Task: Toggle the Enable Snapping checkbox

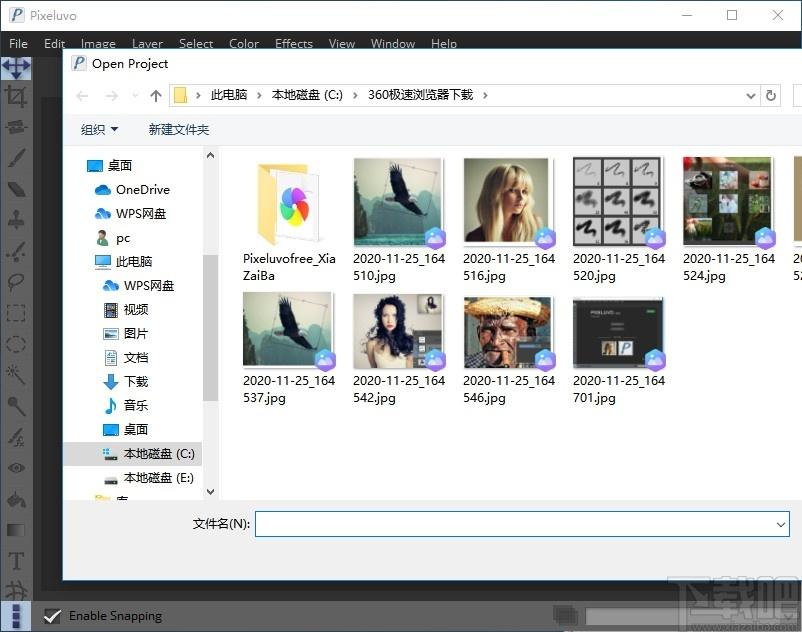Action: tap(52, 616)
